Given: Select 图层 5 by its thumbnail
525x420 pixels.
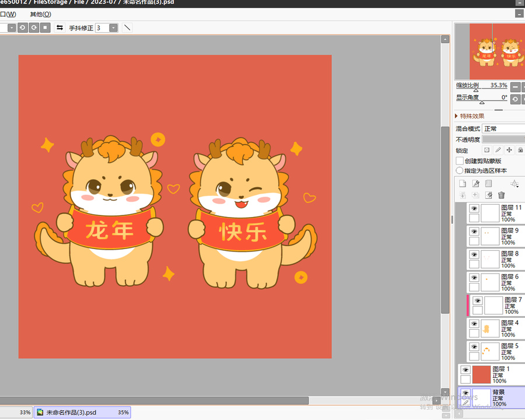Looking at the screenshot, I should coord(490,351).
